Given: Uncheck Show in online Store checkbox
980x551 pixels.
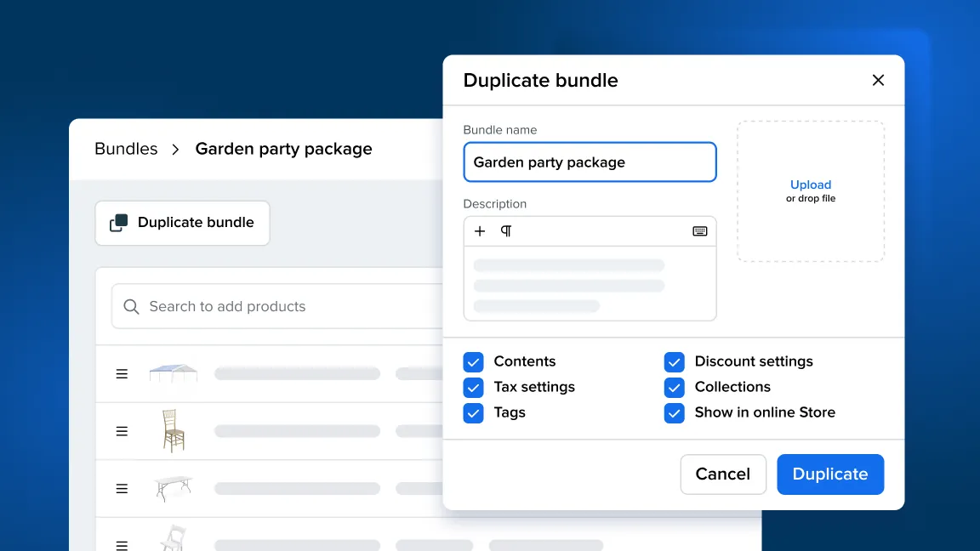Looking at the screenshot, I should [x=674, y=413].
